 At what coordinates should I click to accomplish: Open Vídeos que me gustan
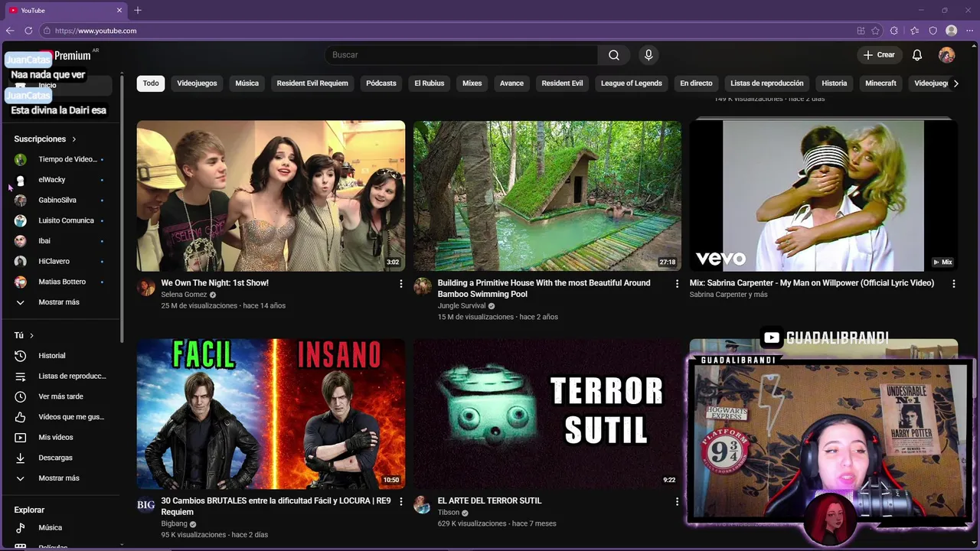pyautogui.click(x=61, y=417)
